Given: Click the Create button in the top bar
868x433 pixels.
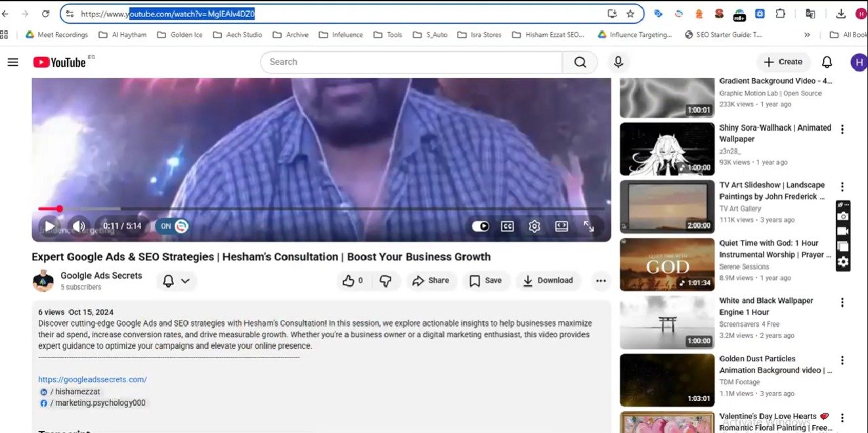Looking at the screenshot, I should pos(783,62).
